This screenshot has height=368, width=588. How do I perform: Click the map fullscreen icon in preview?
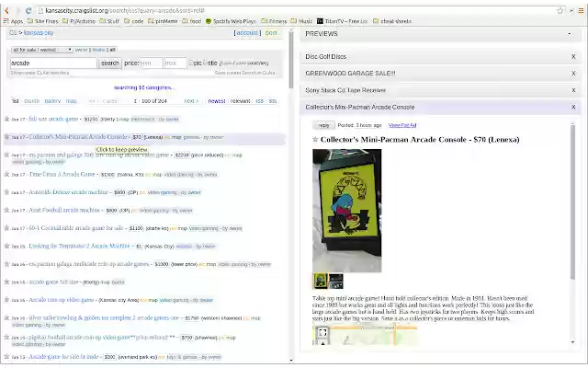[x=322, y=332]
